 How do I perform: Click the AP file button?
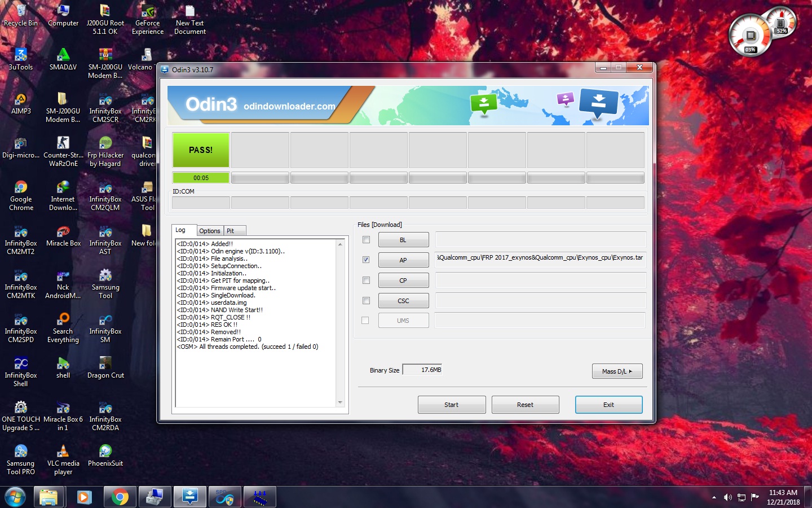(x=403, y=260)
